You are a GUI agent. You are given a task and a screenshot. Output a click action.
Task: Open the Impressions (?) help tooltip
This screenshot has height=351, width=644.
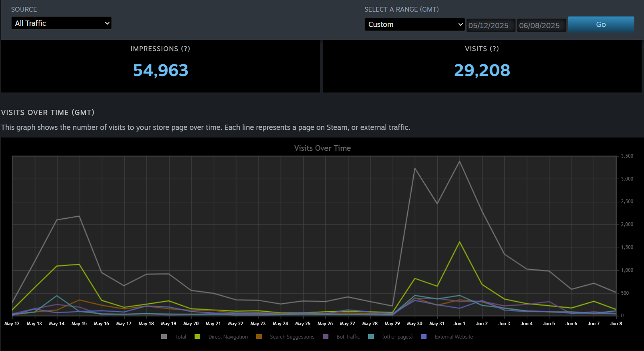click(x=185, y=49)
